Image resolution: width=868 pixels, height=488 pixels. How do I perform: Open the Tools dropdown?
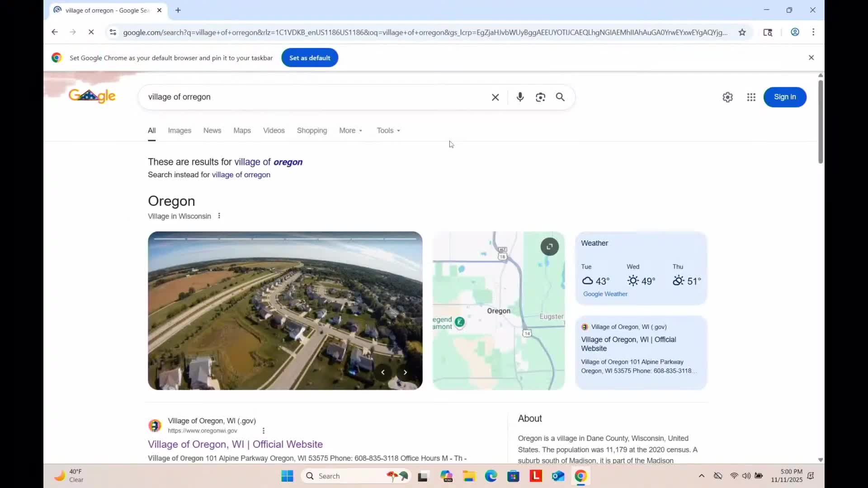pos(388,131)
